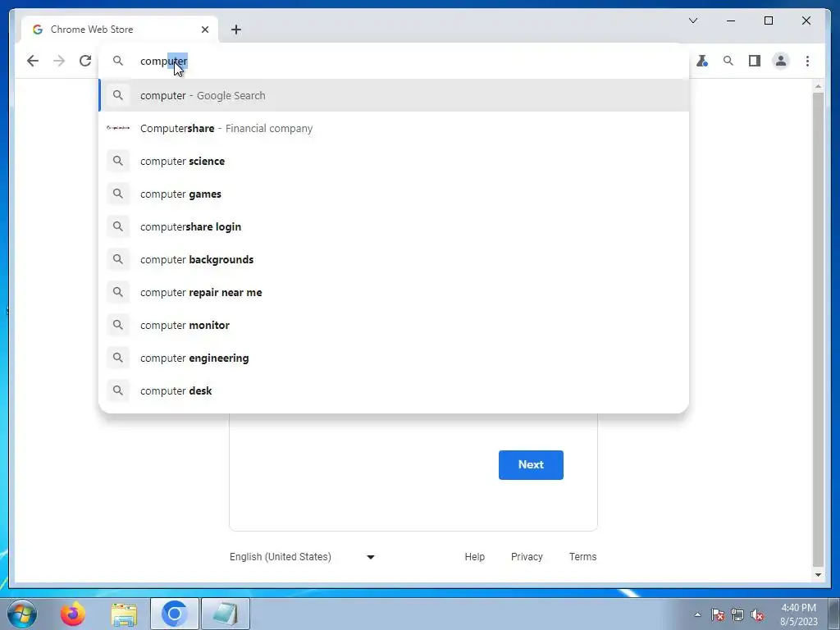The height and width of the screenshot is (630, 840).
Task: Open the Privacy link
Action: pyautogui.click(x=527, y=557)
